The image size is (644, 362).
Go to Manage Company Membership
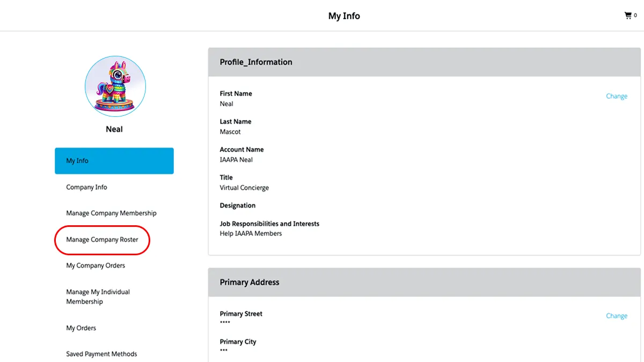[x=111, y=213]
